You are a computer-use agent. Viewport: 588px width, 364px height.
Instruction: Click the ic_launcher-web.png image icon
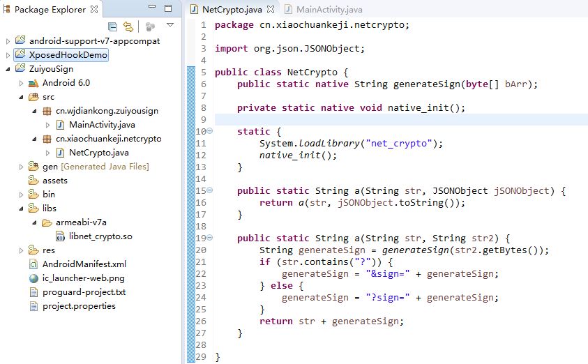(33, 278)
